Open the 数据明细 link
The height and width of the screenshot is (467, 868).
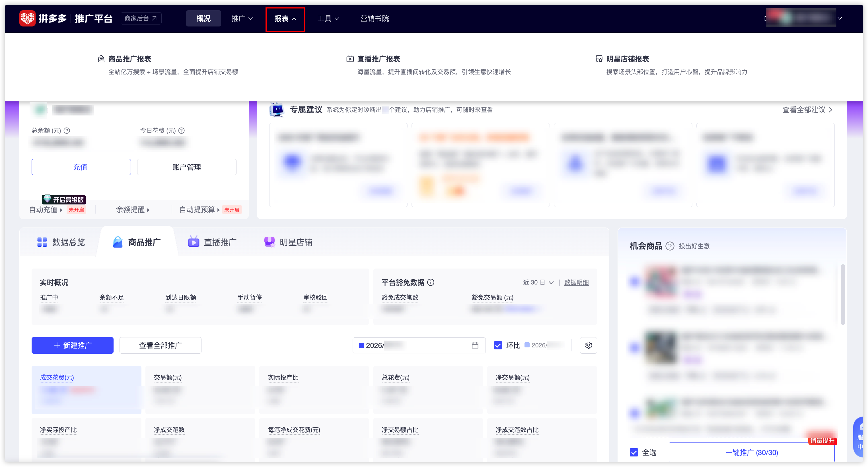click(x=576, y=282)
